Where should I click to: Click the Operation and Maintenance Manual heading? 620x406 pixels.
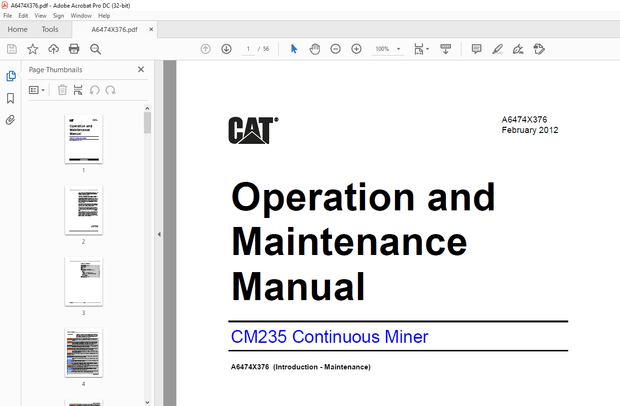(363, 242)
